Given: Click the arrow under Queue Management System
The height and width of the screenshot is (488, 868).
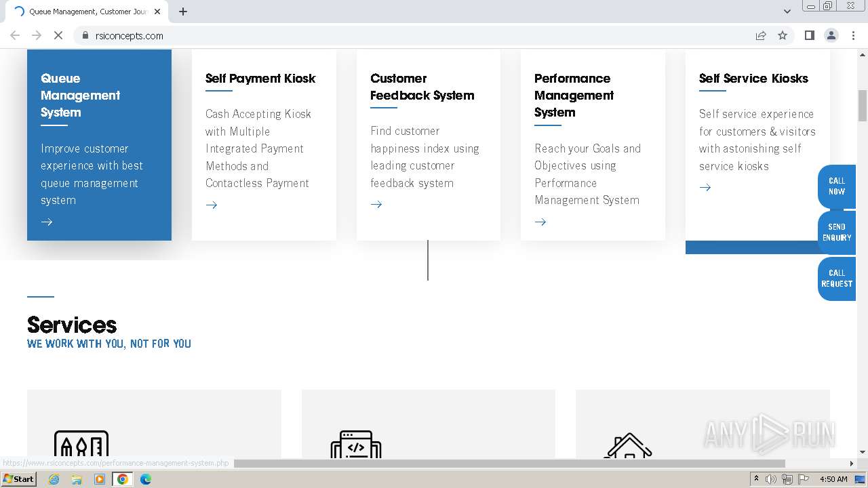Looking at the screenshot, I should click(47, 222).
